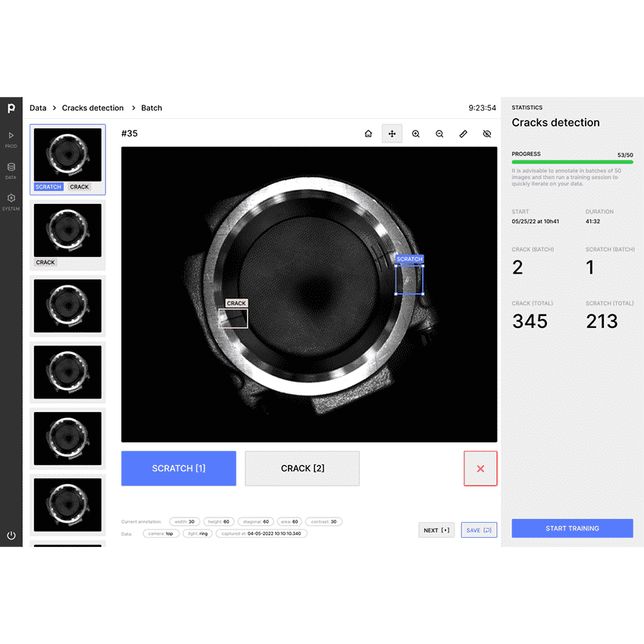
Task: Toggle annotation visibility eye icon
Action: click(x=487, y=134)
